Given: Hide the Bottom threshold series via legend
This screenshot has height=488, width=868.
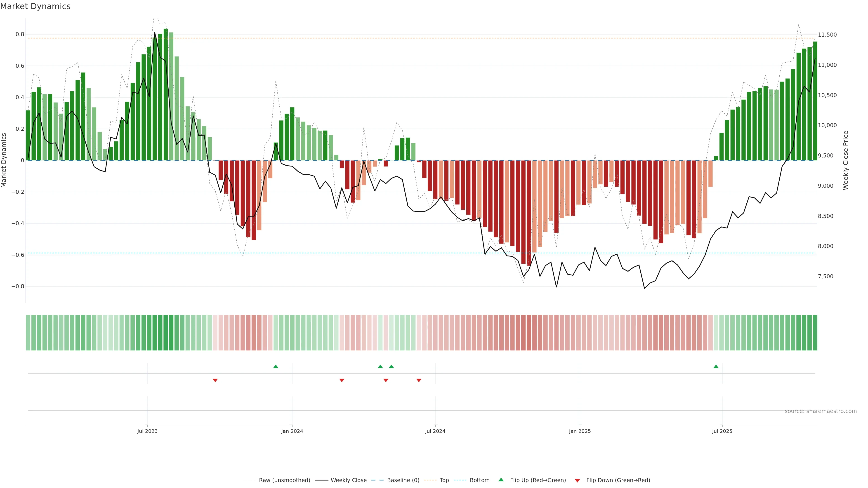Looking at the screenshot, I should click(x=479, y=480).
